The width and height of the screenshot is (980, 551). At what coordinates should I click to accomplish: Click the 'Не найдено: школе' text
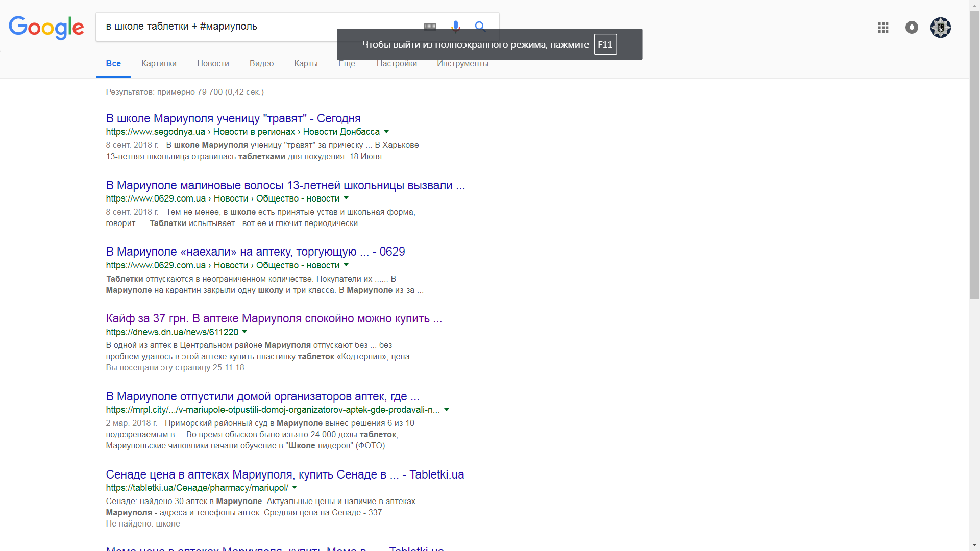[x=143, y=524]
